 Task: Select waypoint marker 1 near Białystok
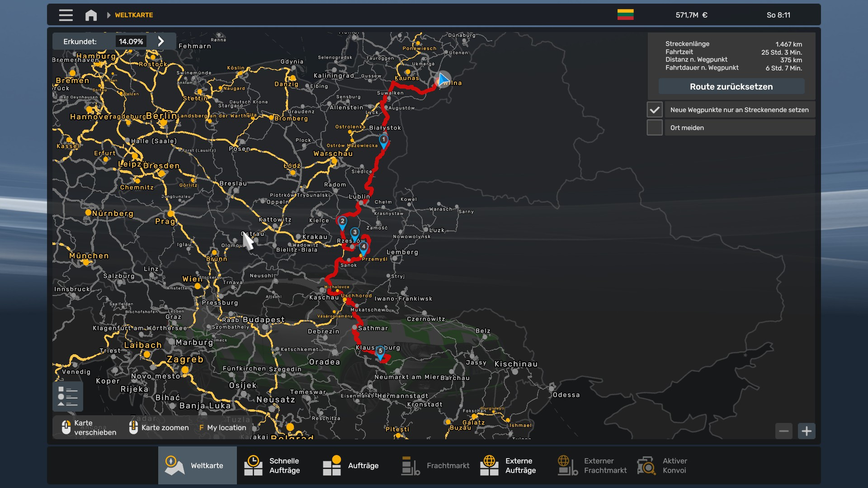tap(383, 141)
